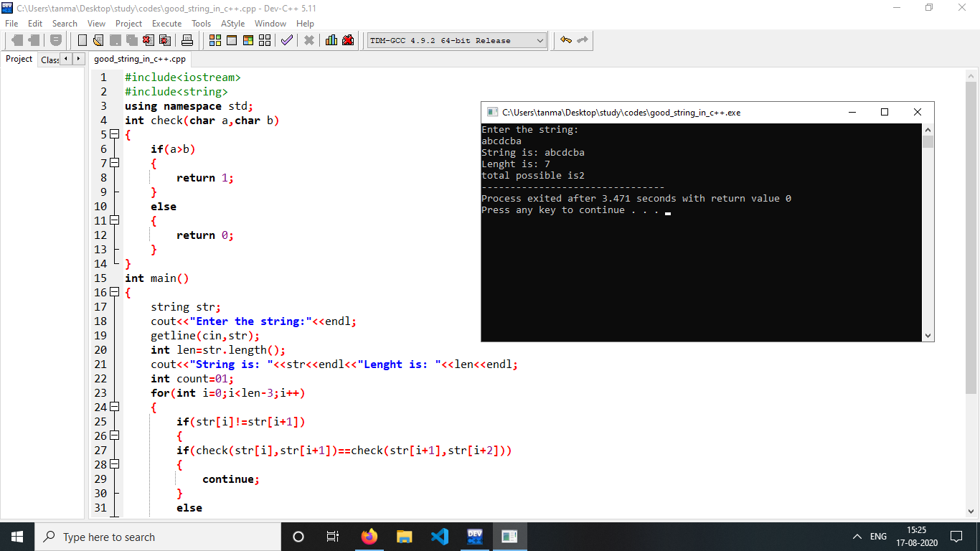
Task: Run the compiled program
Action: 232,40
